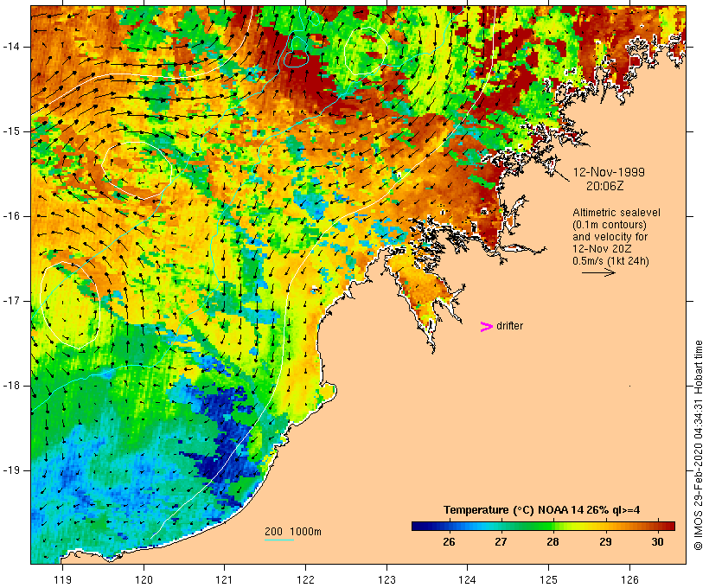Click the colorbar tick label 29
Screen dimensions: 709x588
(605, 542)
